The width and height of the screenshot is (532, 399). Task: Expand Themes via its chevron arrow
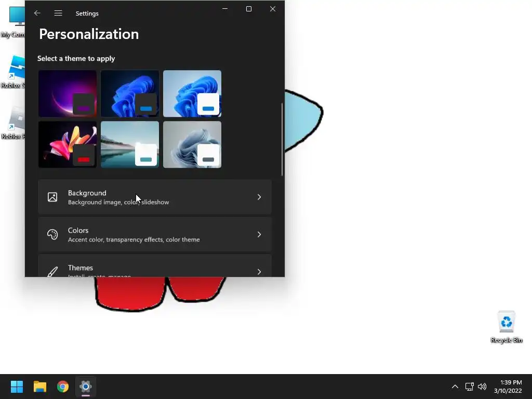259,272
